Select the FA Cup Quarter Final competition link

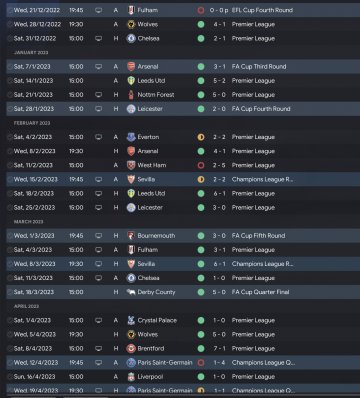pos(260,292)
